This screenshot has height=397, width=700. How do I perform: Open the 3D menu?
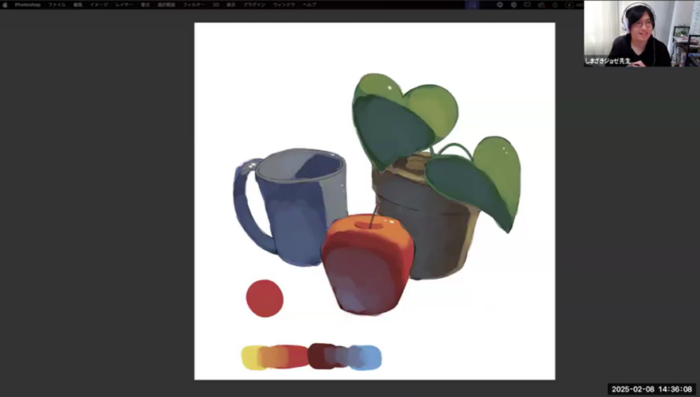coord(216,5)
